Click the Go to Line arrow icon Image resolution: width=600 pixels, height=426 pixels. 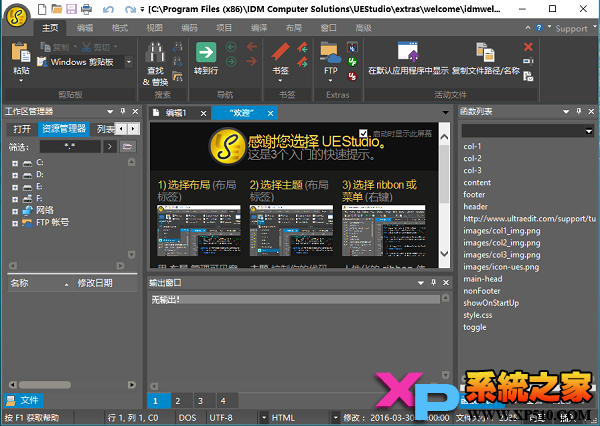206,52
